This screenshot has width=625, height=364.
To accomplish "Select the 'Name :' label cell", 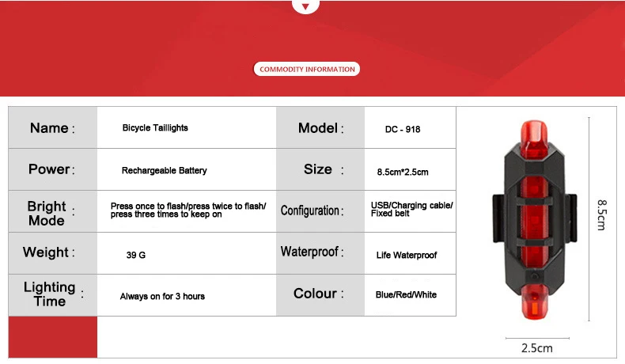I will [53, 128].
